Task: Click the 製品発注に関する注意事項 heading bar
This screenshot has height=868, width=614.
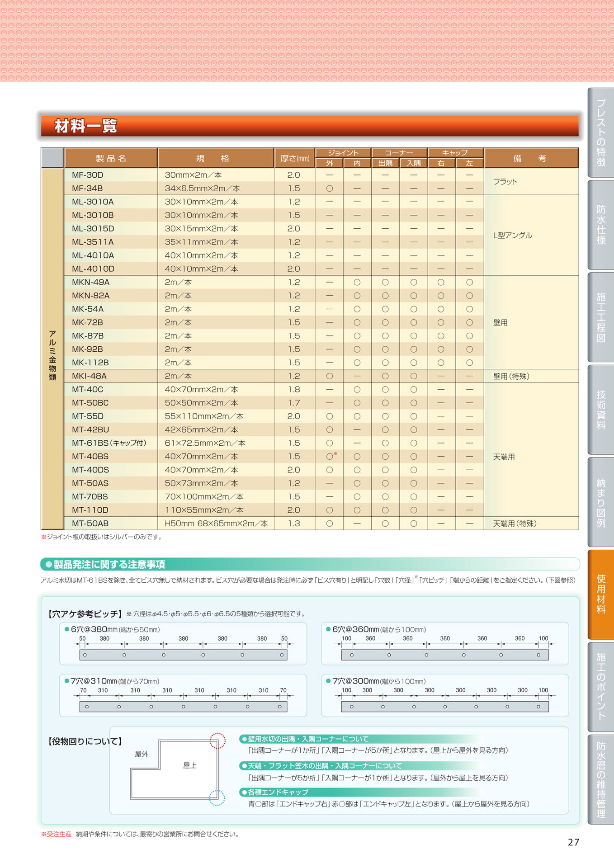Action: point(310,564)
